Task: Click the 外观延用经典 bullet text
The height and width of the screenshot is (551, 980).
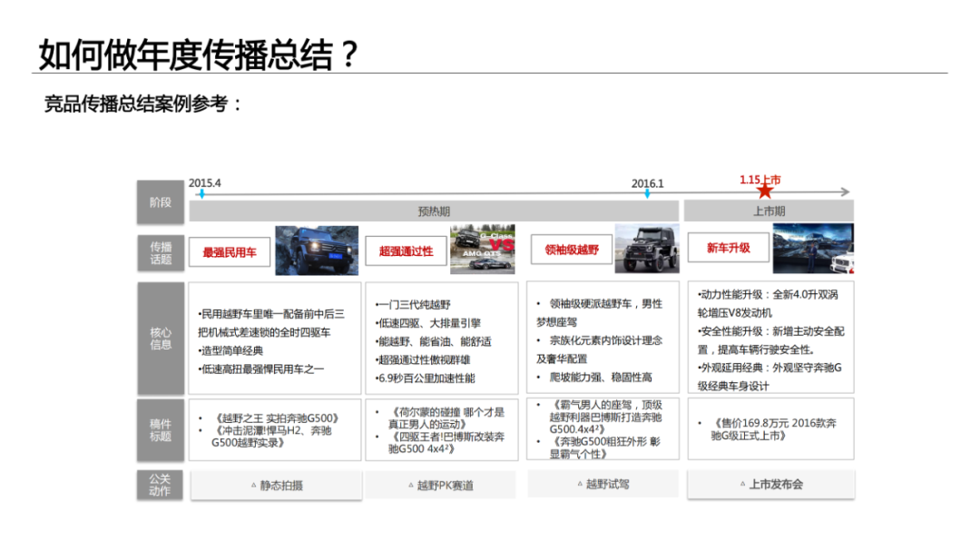Action: click(769, 377)
